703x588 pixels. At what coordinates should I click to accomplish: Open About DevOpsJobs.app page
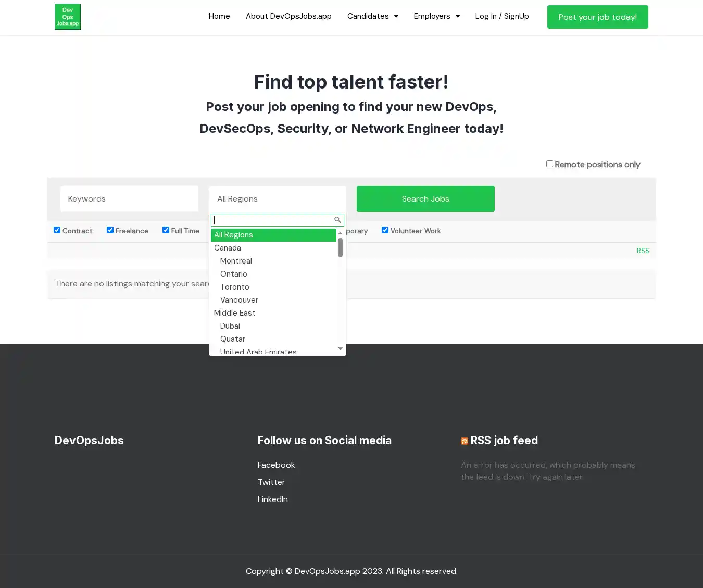[288, 16]
